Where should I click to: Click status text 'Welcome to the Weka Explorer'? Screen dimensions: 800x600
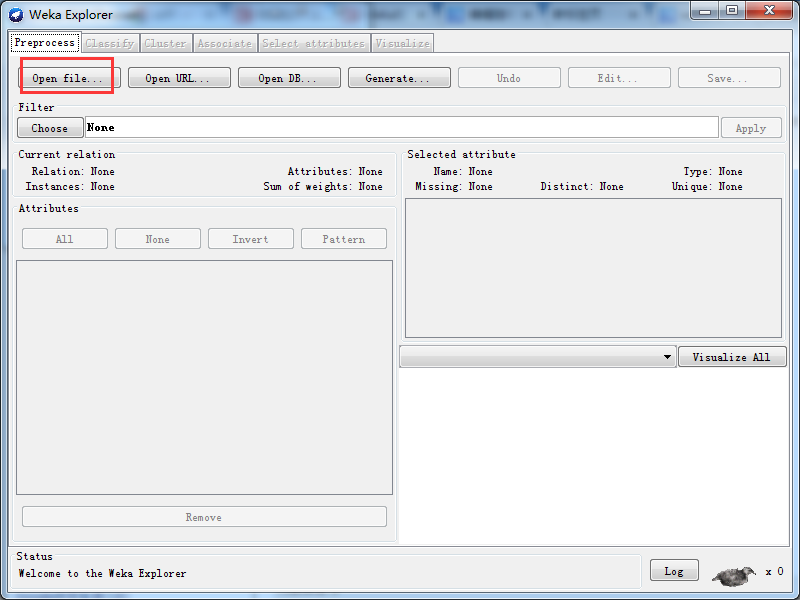tap(103, 573)
